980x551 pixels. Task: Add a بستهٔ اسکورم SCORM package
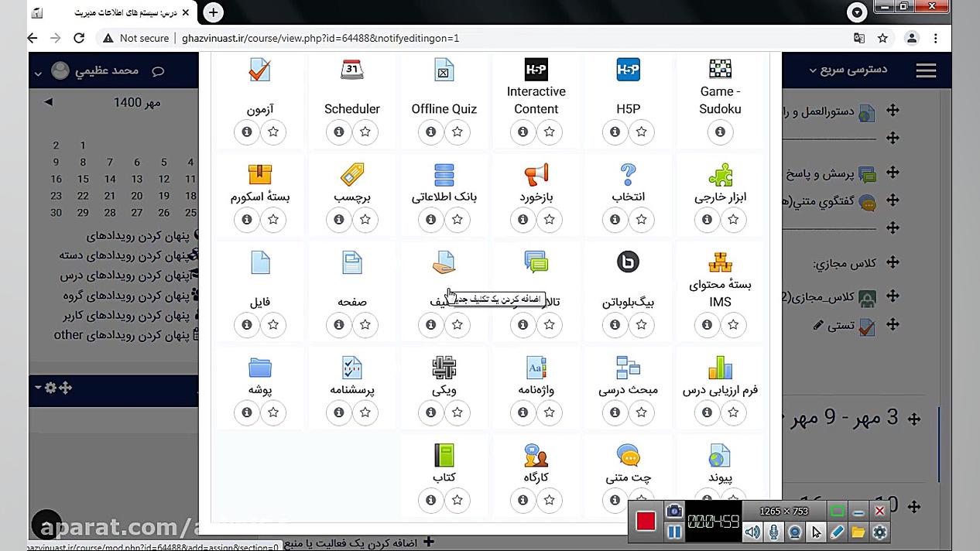(x=260, y=175)
